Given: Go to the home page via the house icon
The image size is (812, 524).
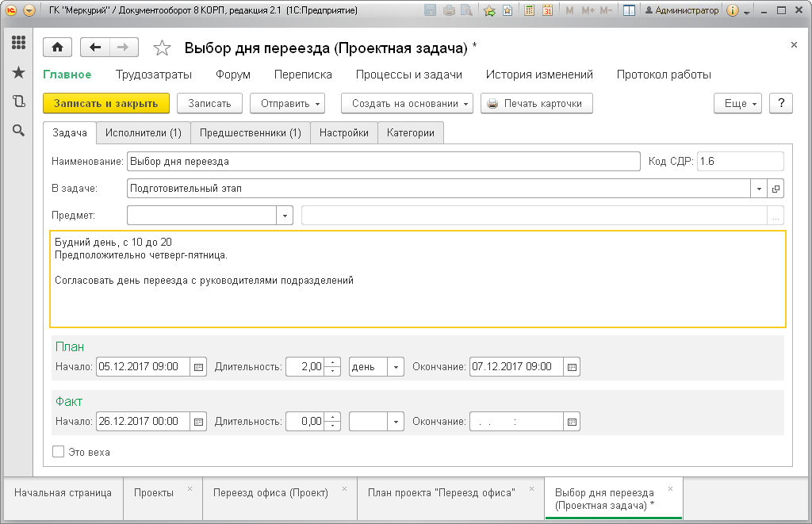Looking at the screenshot, I should pyautogui.click(x=57, y=48).
